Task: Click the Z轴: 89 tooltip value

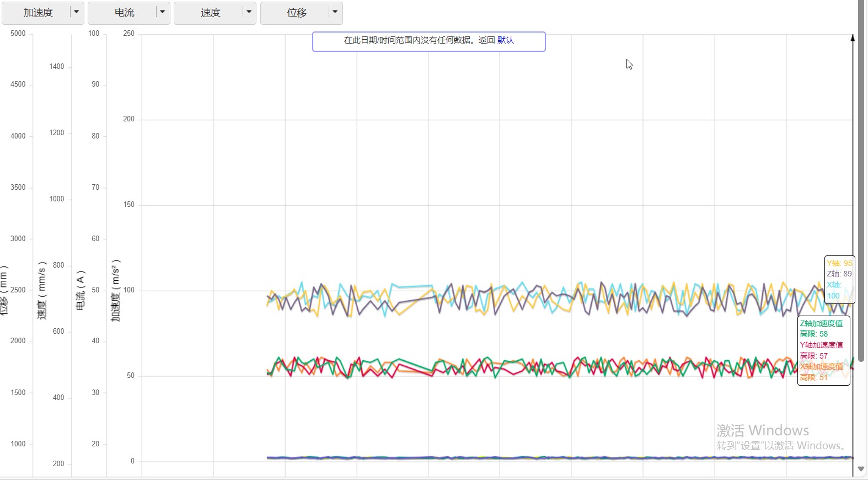Action: pyautogui.click(x=839, y=274)
